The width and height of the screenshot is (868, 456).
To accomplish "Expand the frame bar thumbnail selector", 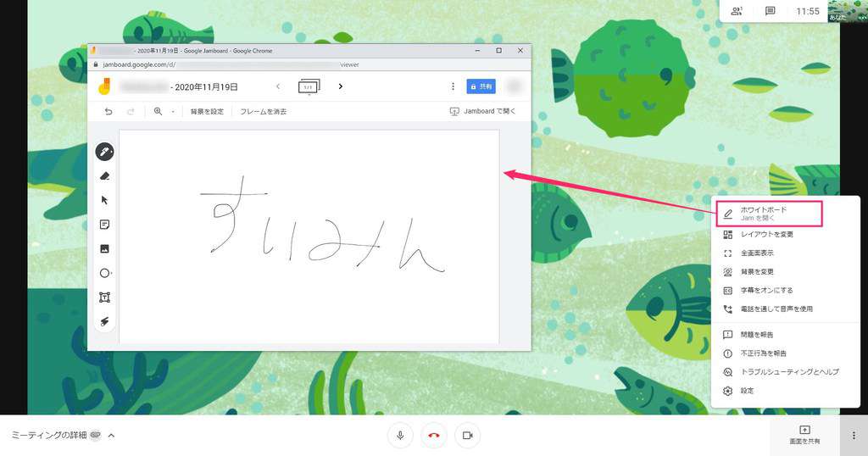I will 309,86.
